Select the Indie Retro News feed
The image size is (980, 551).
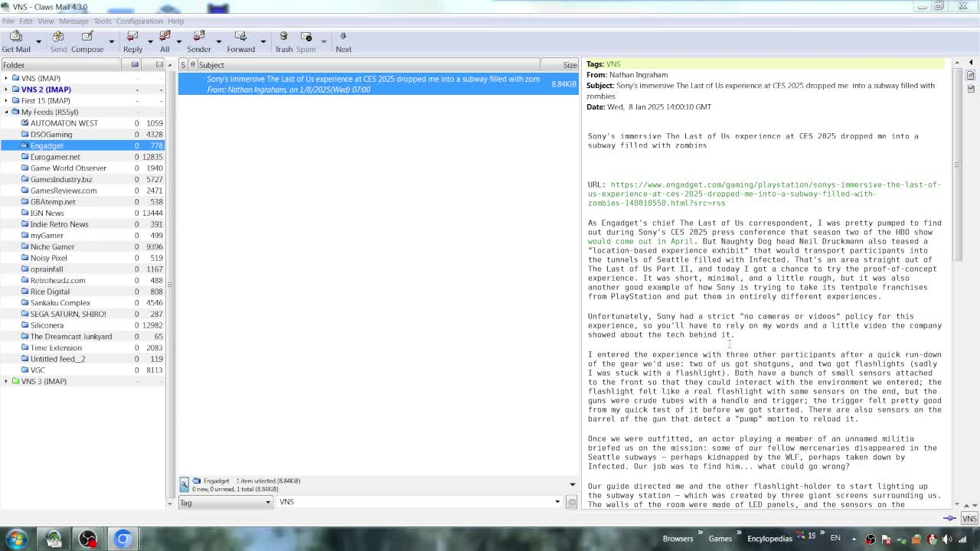pos(59,224)
